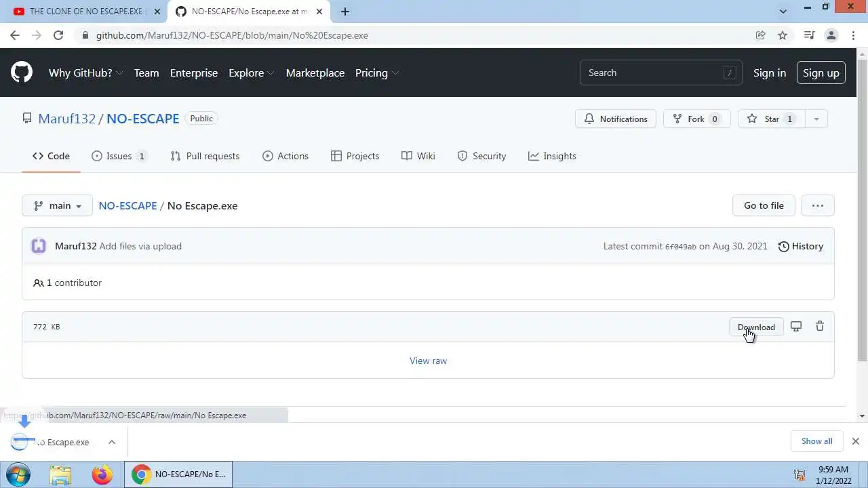Open the Pull requests tab

[205, 156]
